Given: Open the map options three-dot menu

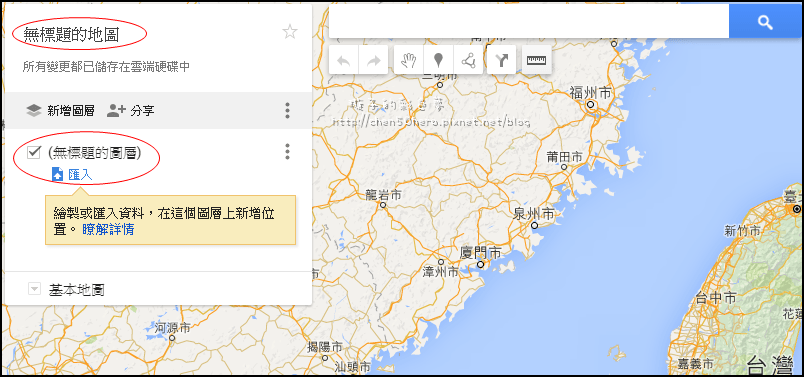Looking at the screenshot, I should click(x=287, y=110).
